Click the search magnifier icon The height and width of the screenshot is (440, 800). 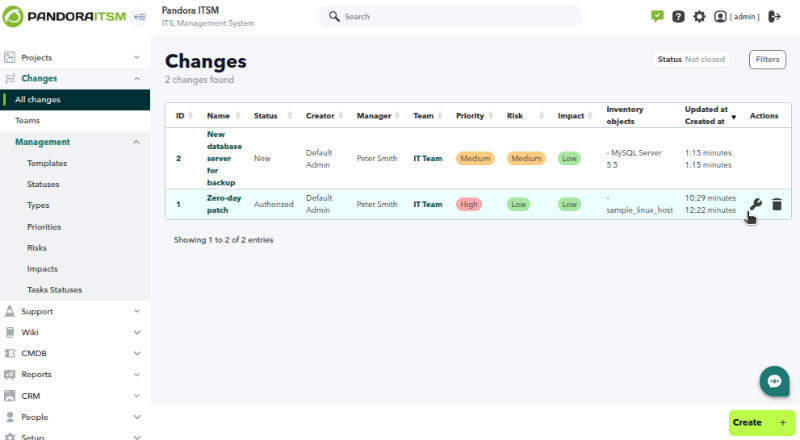[x=334, y=16]
